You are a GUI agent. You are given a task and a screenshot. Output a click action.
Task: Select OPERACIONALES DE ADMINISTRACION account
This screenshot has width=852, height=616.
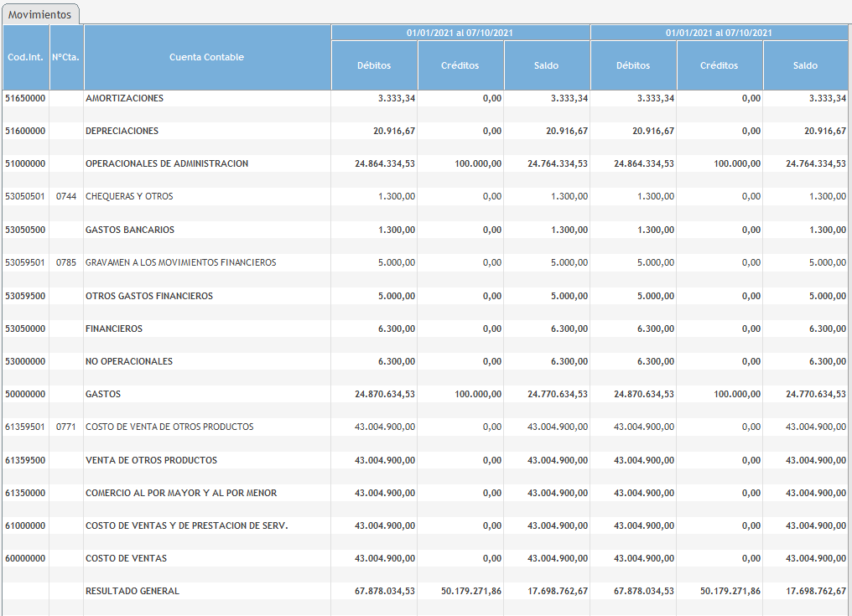(x=167, y=163)
